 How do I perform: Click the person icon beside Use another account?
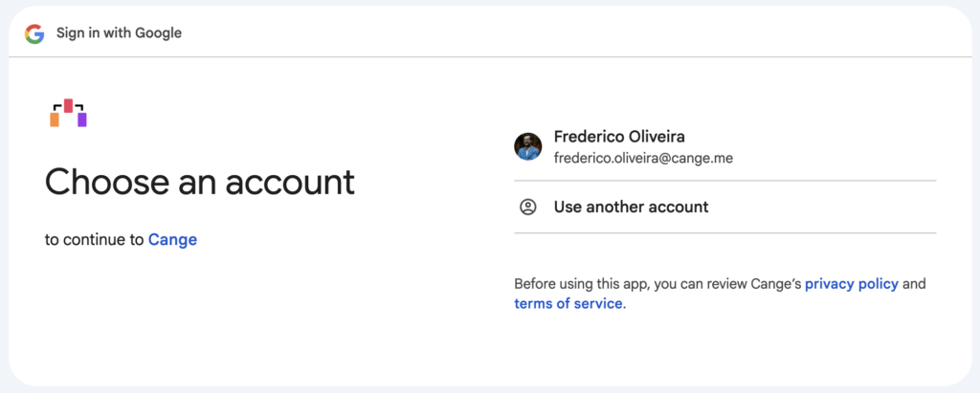(x=527, y=207)
